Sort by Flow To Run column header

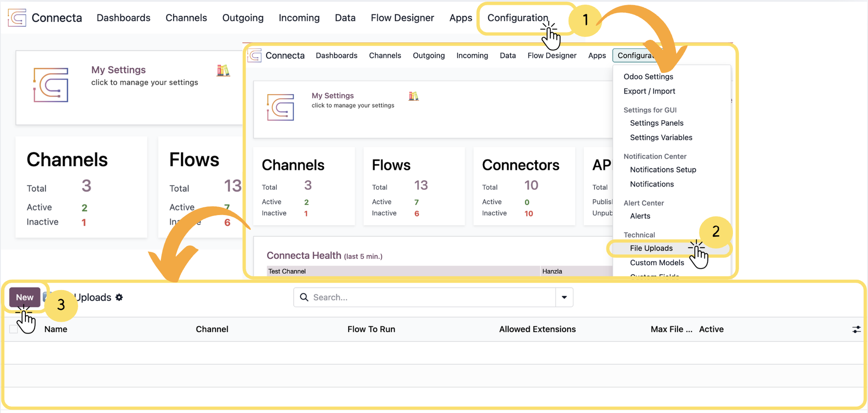(x=371, y=329)
